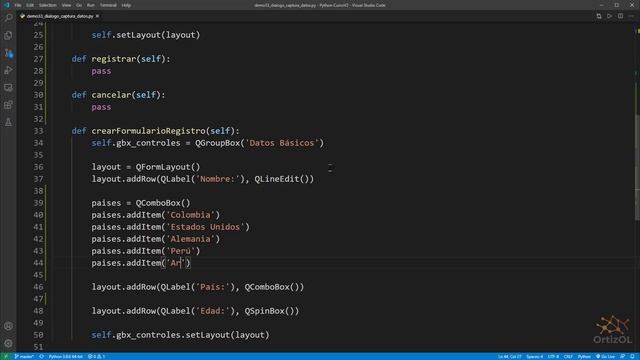Click line number 33
Screen dimensions: 640x360
tap(38, 131)
